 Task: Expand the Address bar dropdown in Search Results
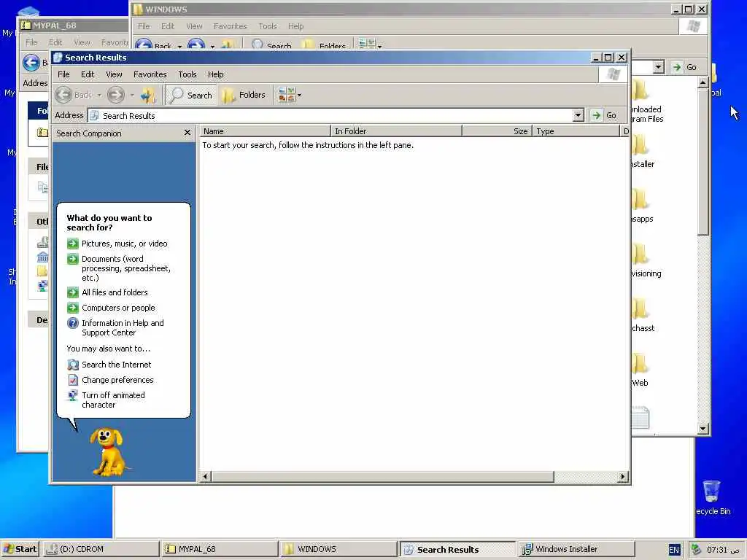(578, 115)
